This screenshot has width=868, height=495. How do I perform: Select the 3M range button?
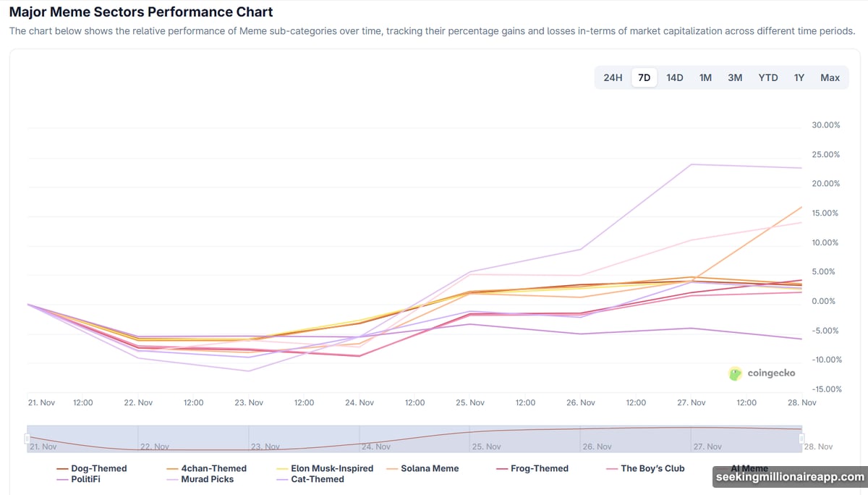(735, 77)
